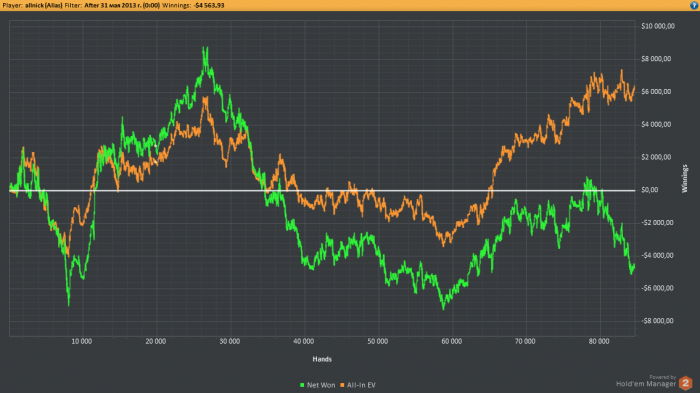Click the $8 000,00 axis label
Image resolution: width=700 pixels, height=393 pixels.
(656, 59)
